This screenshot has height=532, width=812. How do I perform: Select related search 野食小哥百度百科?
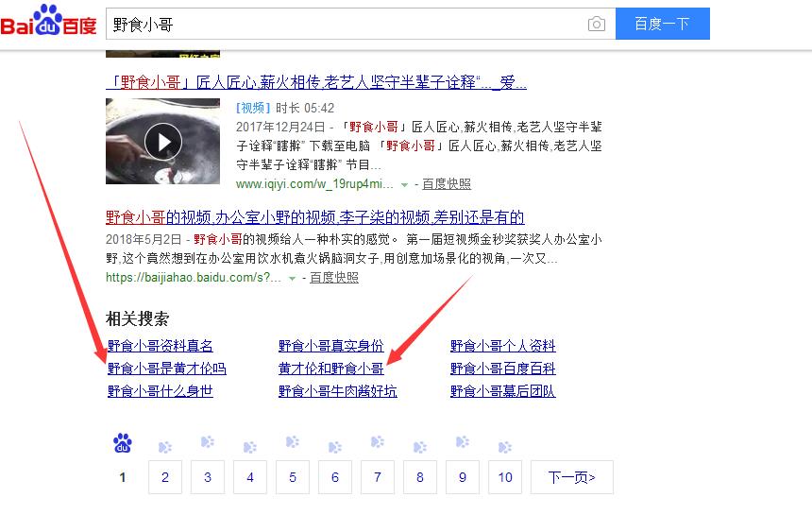[x=503, y=369]
